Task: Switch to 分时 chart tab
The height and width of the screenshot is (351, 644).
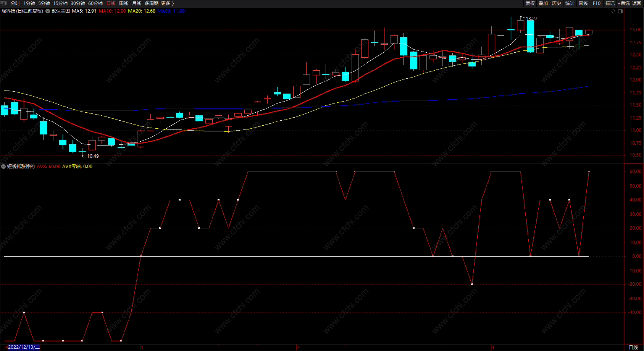Action: [x=15, y=3]
